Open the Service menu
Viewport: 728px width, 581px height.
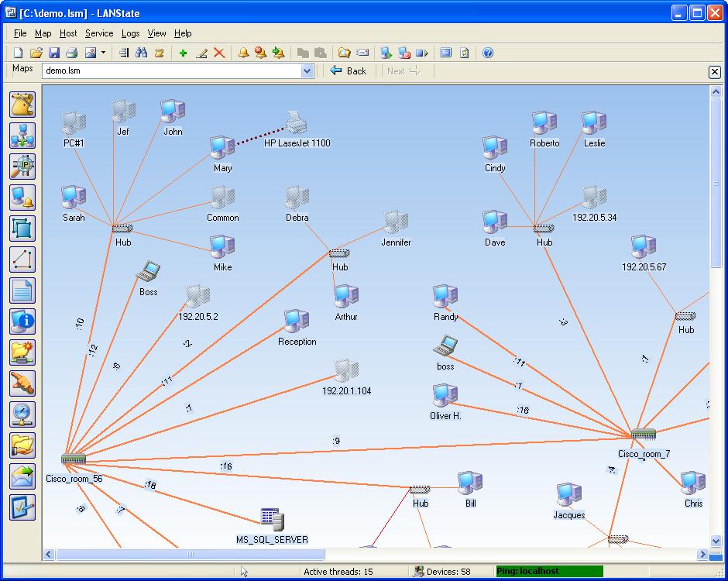coord(99,33)
